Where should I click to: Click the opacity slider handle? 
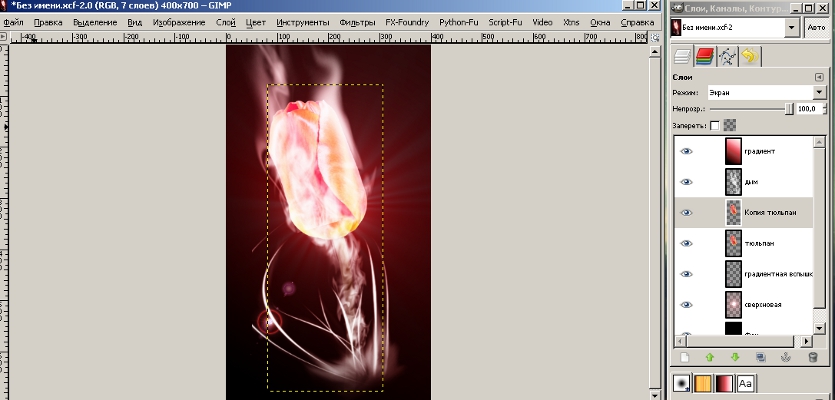click(789, 109)
